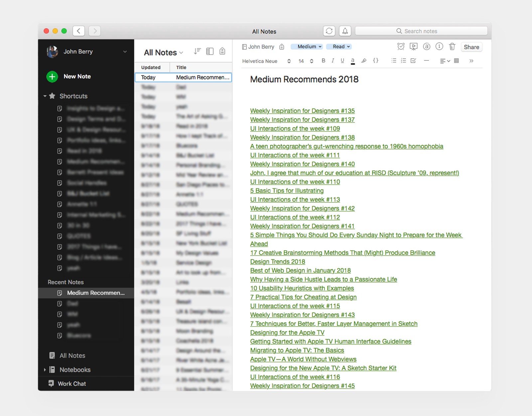Open the Design Trends 2018 link

pos(278,262)
